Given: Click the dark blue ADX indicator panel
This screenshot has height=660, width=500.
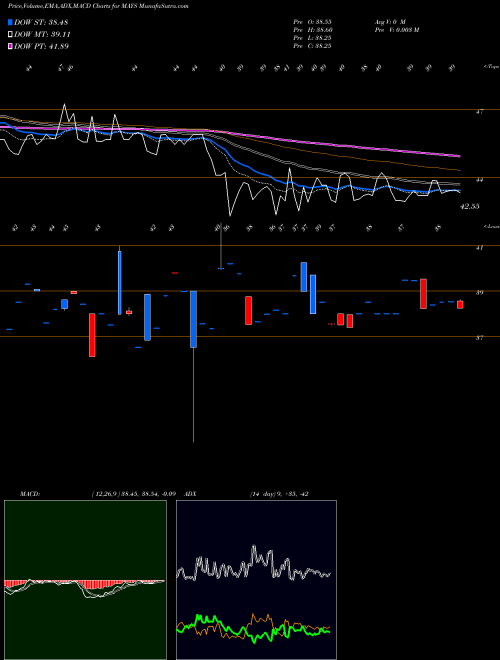Looking at the screenshot, I should 256,580.
